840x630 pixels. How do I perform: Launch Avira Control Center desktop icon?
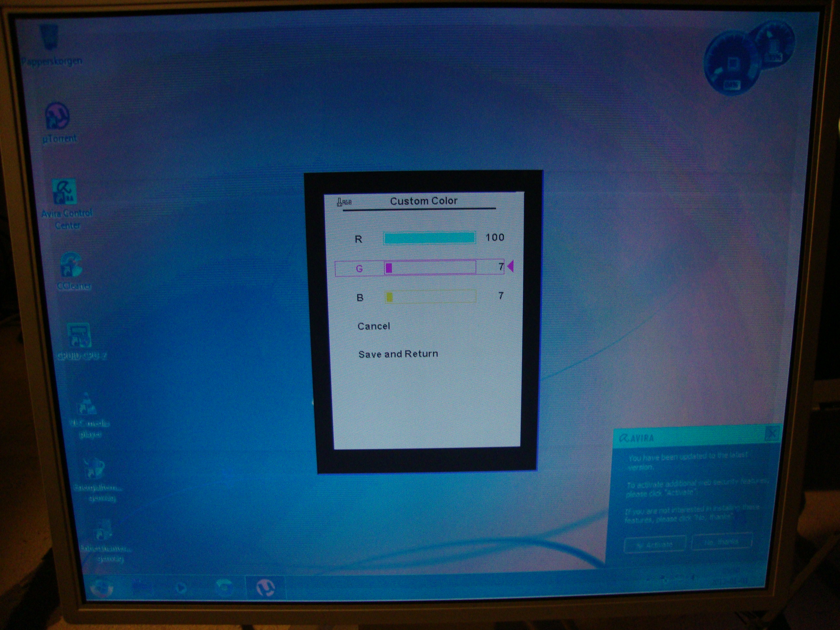click(x=64, y=192)
